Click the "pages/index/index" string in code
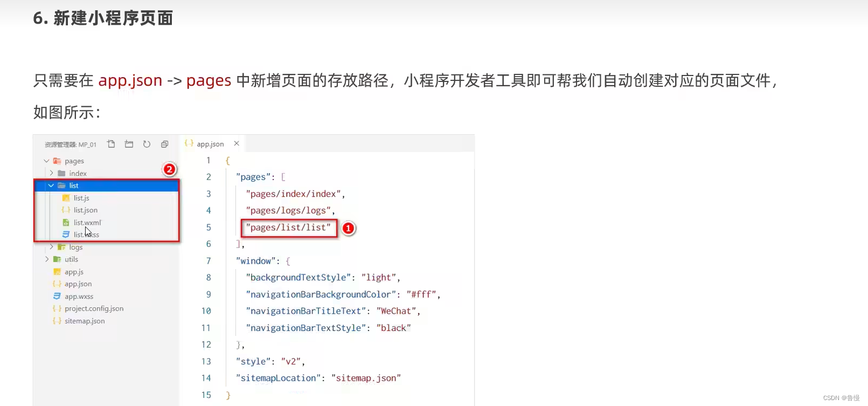Image resolution: width=868 pixels, height=406 pixels. 294,194
